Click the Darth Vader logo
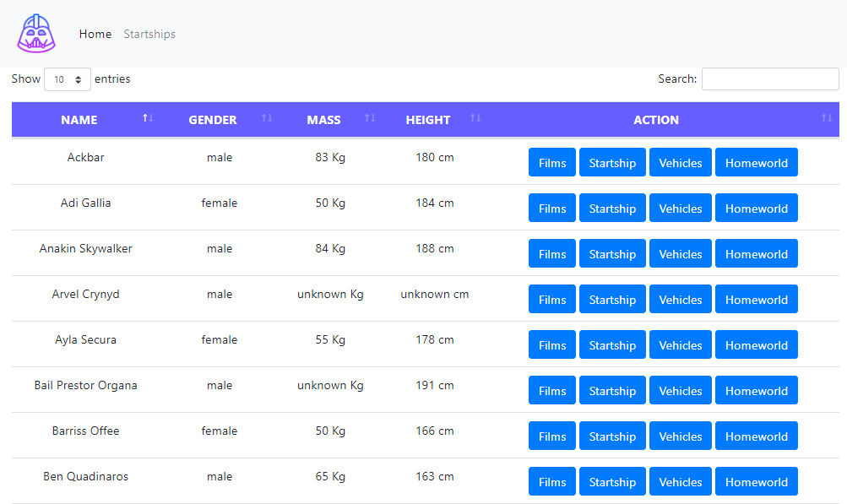 (35, 34)
